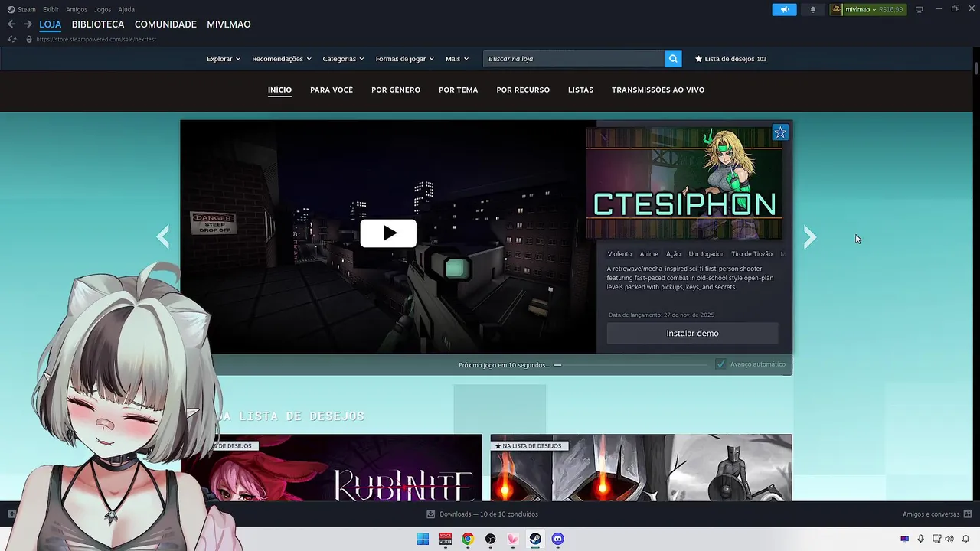The image size is (980, 551).
Task: Click the back navigation arrow
Action: coord(11,24)
